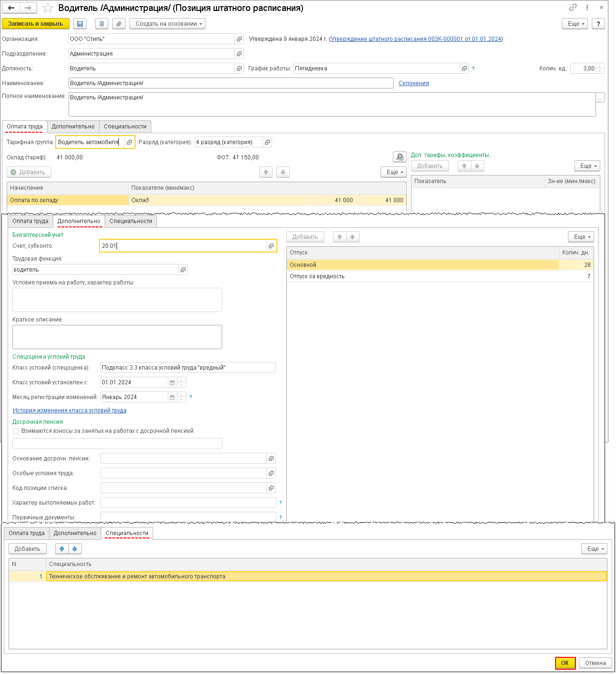Image resolution: width=616 pixels, height=674 pixels.
Task: Expand the Полное наименование editor with the ellipsis button
Action: [600, 98]
